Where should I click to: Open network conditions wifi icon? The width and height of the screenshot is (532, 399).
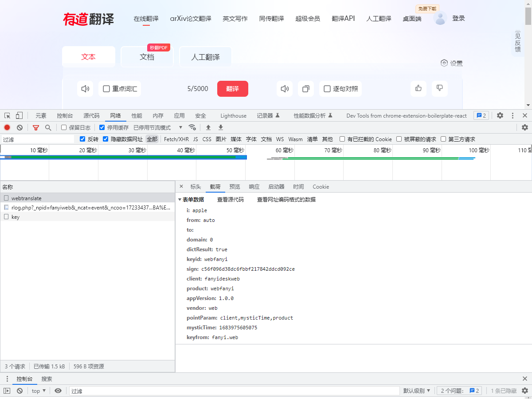click(x=192, y=127)
